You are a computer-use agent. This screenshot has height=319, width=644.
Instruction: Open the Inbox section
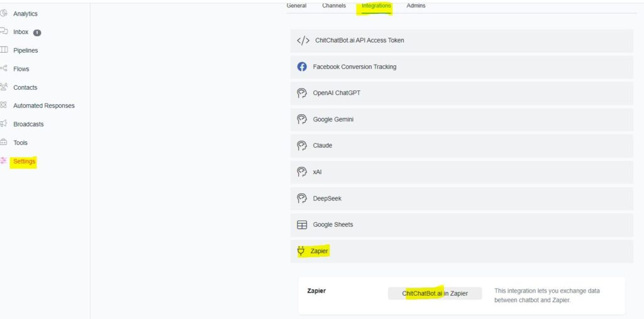tap(21, 31)
